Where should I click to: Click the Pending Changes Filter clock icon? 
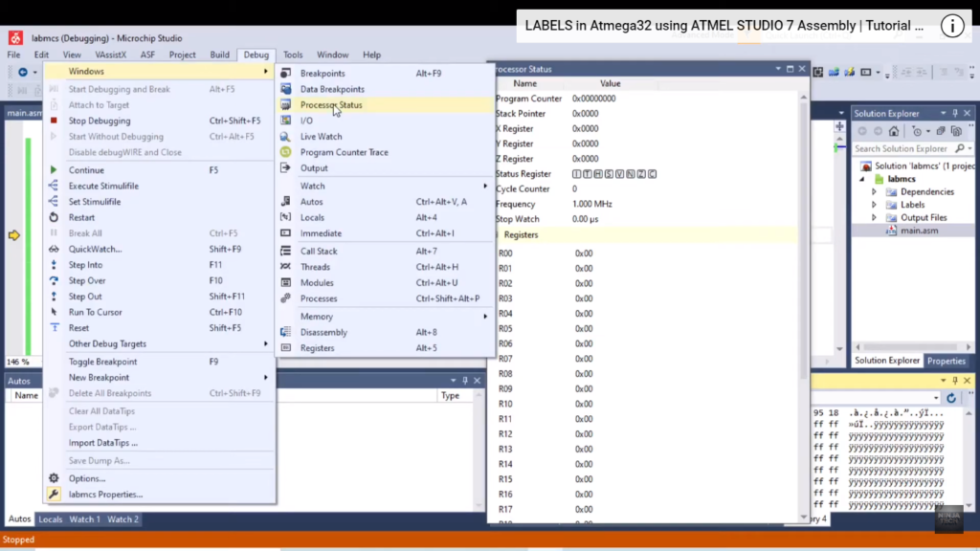point(917,131)
